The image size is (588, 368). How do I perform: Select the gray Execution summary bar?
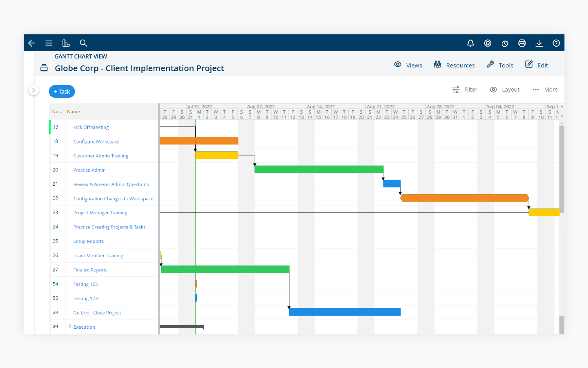tap(182, 326)
